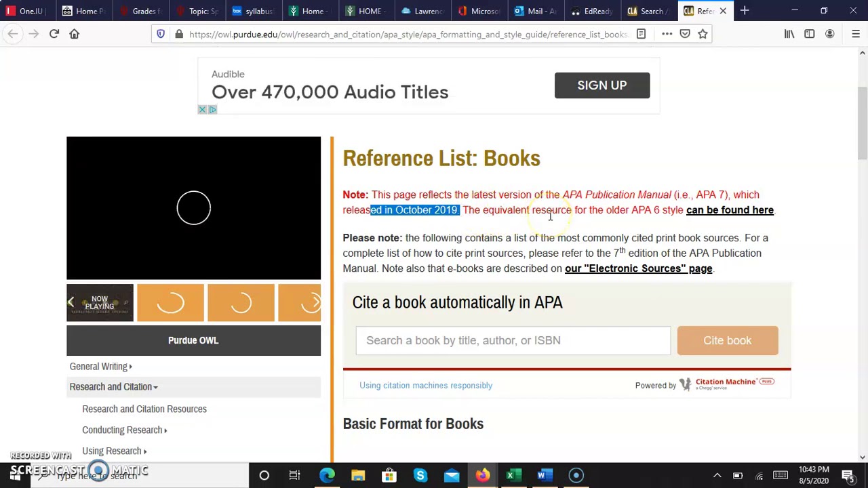Open the taskbar clock and date
The height and width of the screenshot is (488, 868).
(x=814, y=475)
